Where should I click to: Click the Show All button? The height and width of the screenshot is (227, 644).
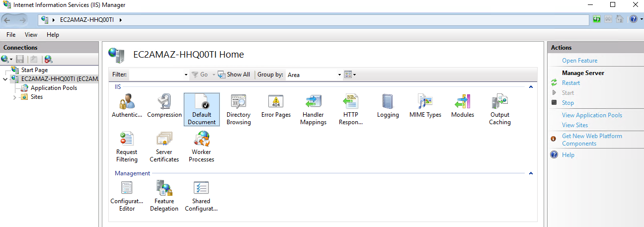coord(235,75)
